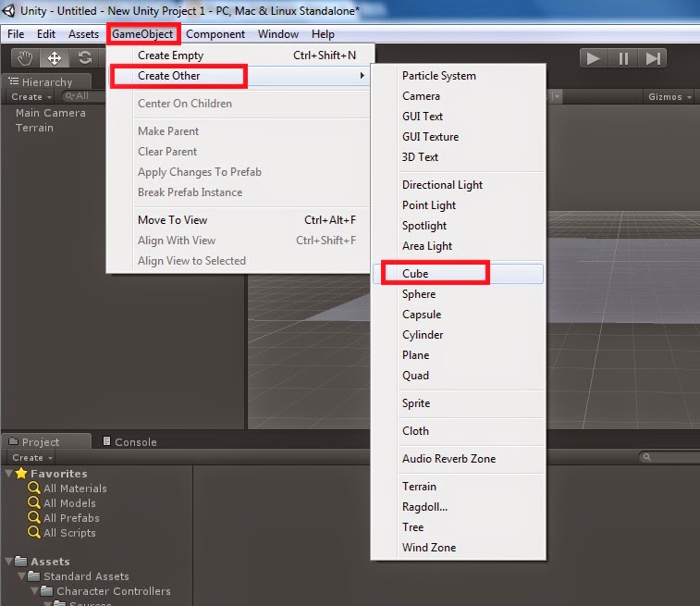Choose Cube from the submenu

pos(458,273)
